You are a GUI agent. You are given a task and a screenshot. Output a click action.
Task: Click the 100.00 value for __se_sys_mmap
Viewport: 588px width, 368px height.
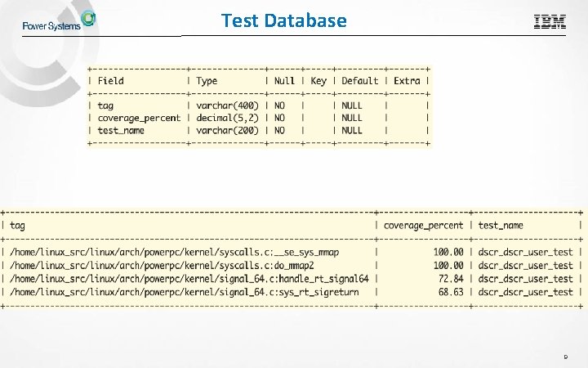point(448,252)
